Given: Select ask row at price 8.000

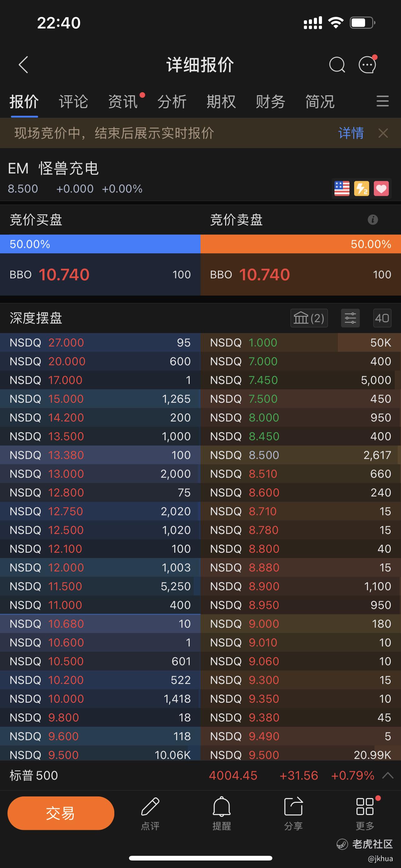Looking at the screenshot, I should [x=301, y=418].
